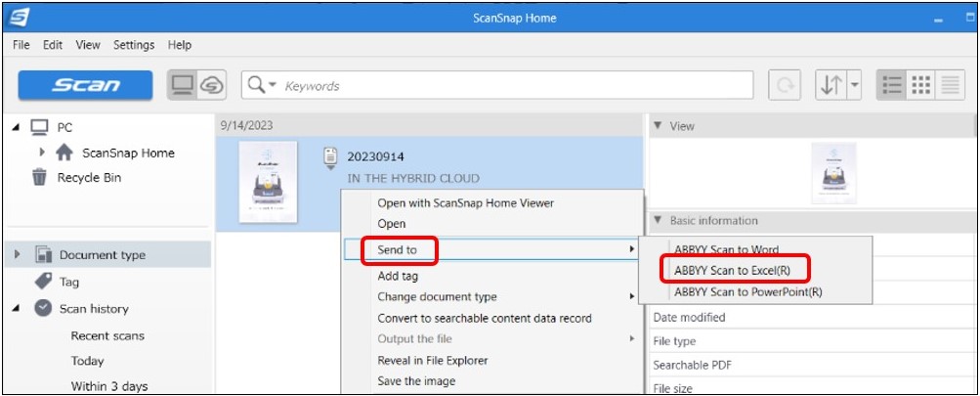Click the refresh icon button

click(785, 85)
